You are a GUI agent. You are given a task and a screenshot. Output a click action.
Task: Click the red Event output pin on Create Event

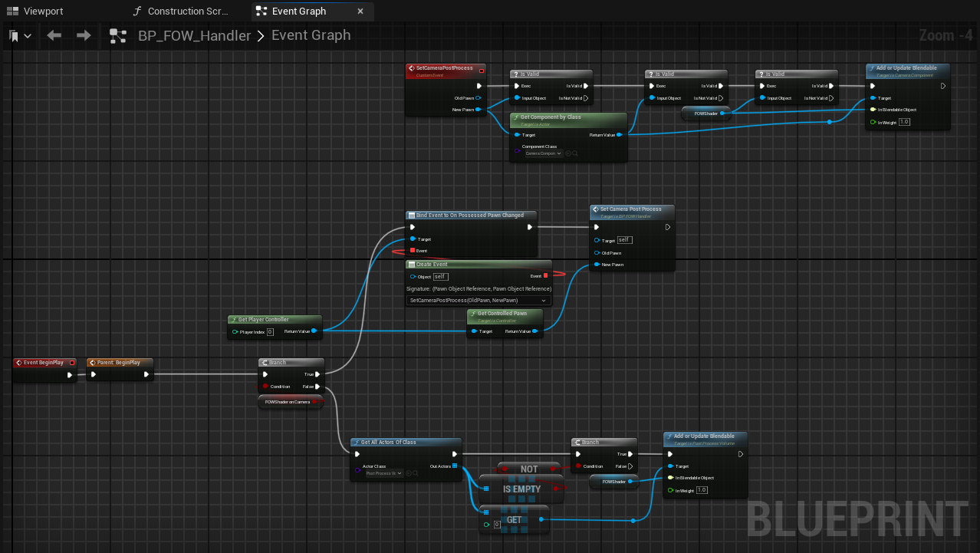click(545, 276)
